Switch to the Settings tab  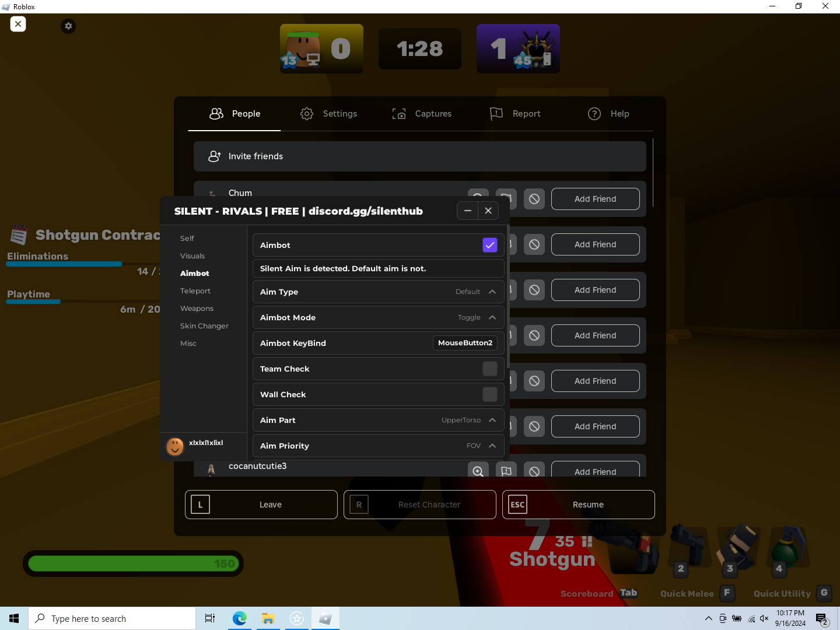click(x=328, y=114)
